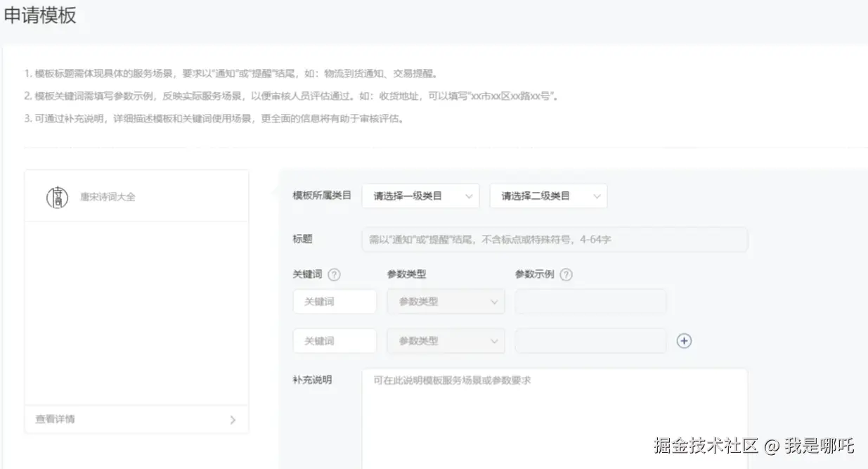The width and height of the screenshot is (868, 469).
Task: Click instruction line starting 2. 模板关键词
Action: tap(292, 96)
